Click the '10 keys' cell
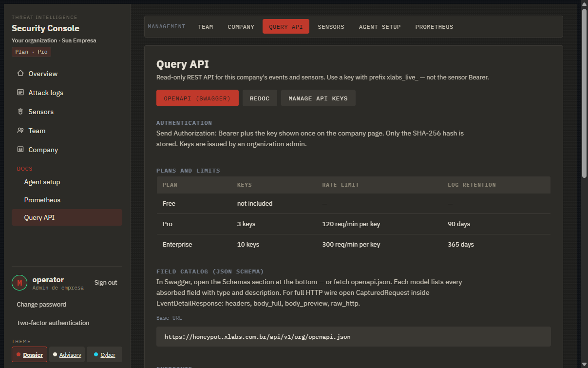 [x=248, y=244]
